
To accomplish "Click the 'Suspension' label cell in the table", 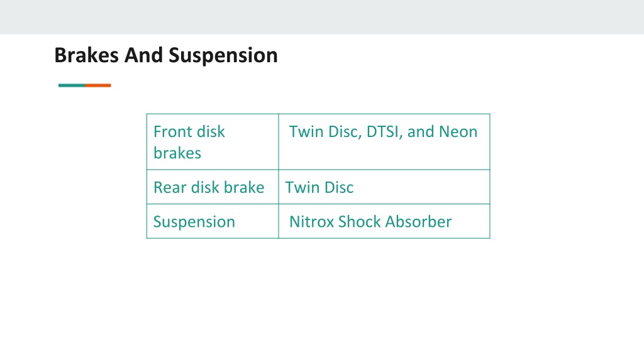I will [x=213, y=221].
